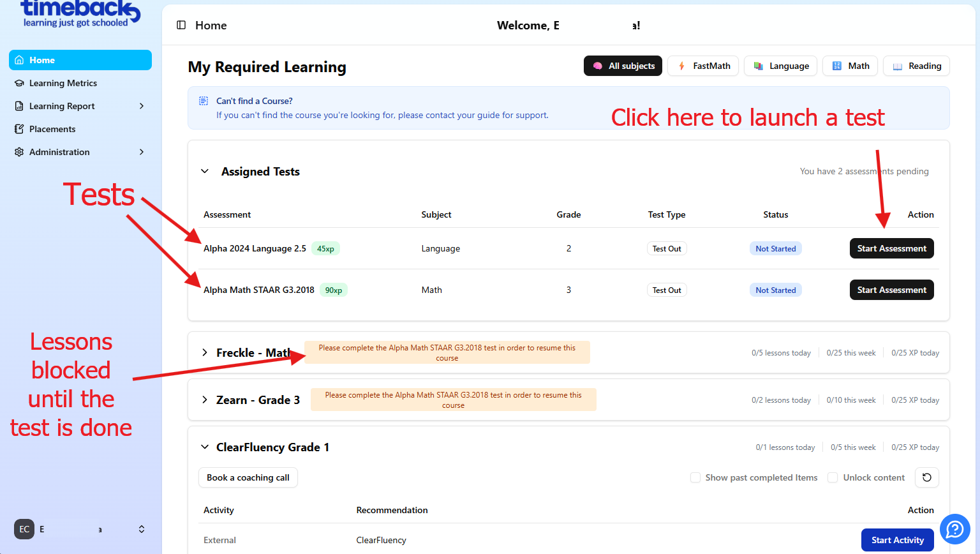Open the help chat bubble icon
980x554 pixels.
coord(954,529)
